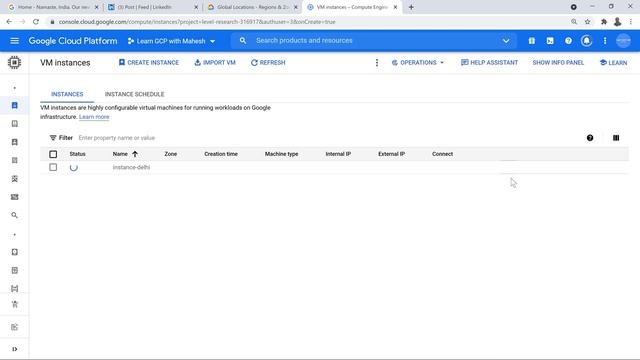The height and width of the screenshot is (360, 640).
Task: Switch to Home Namaste India browser tab
Action: pyautogui.click(x=53, y=7)
